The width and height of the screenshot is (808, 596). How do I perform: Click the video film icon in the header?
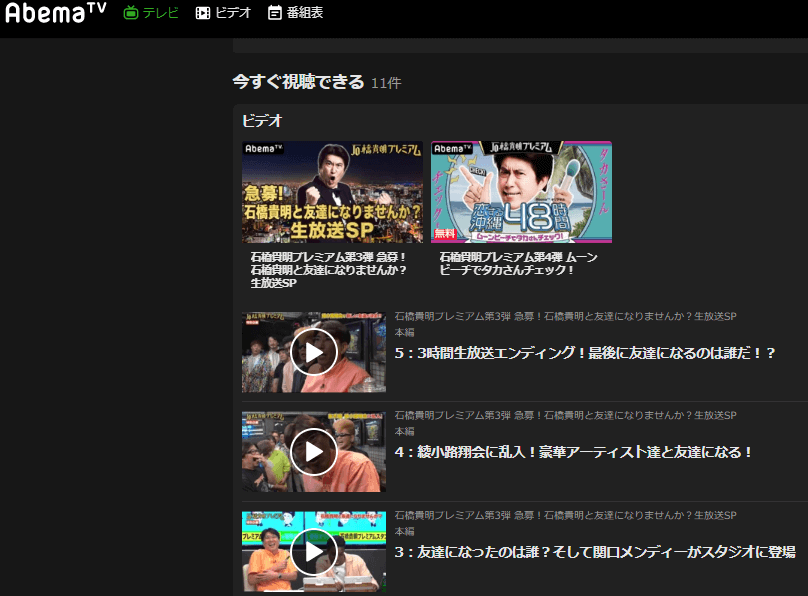pos(203,13)
